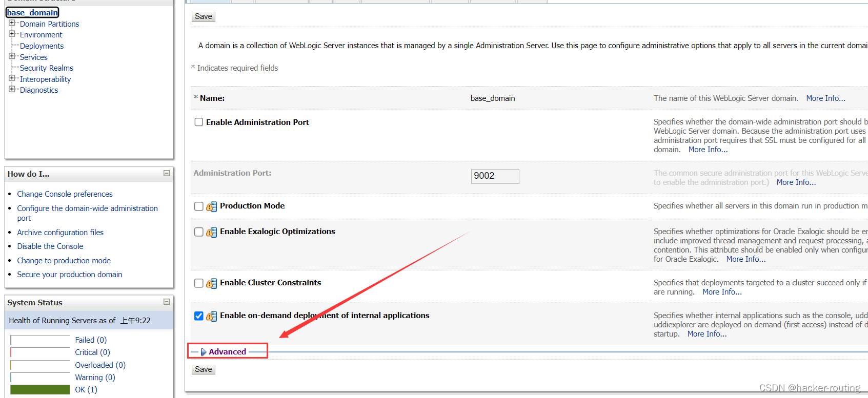Open More Info for on-demand deployment

click(x=707, y=334)
